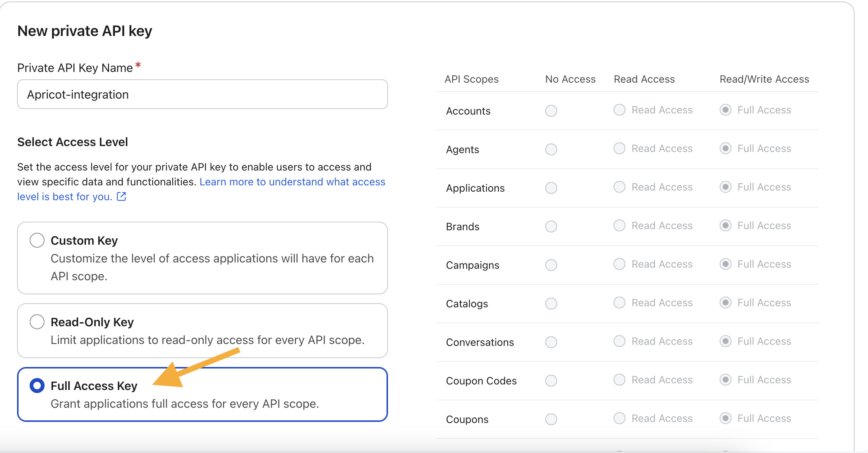
Task: Set Conversations scope to No Access
Action: click(x=551, y=342)
